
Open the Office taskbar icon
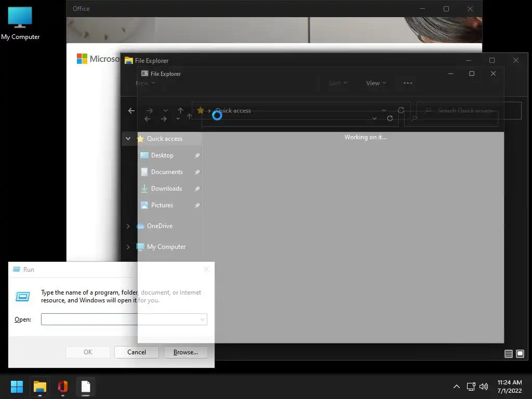[x=63, y=387]
